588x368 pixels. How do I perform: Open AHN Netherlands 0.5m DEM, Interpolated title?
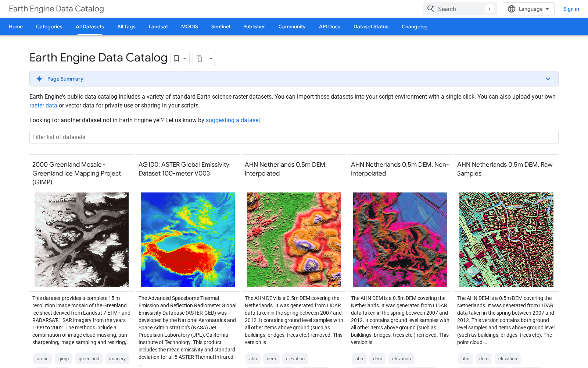pyautogui.click(x=286, y=169)
